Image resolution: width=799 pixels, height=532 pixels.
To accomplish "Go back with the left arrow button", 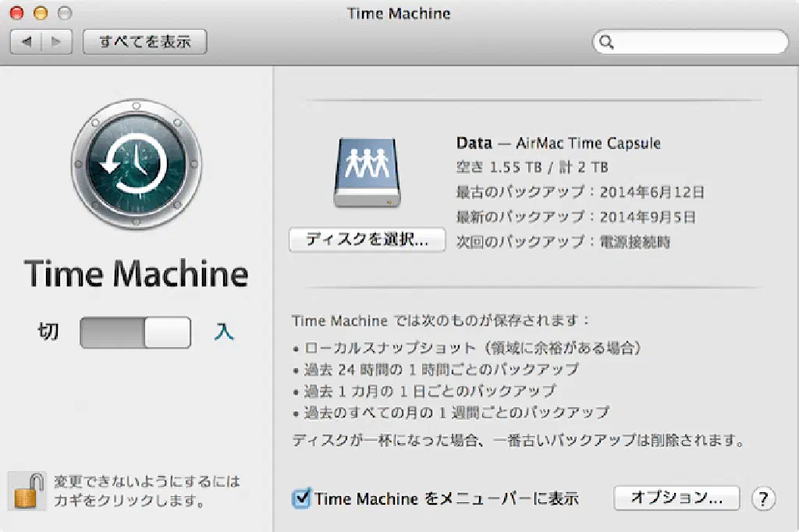I will tap(27, 41).
